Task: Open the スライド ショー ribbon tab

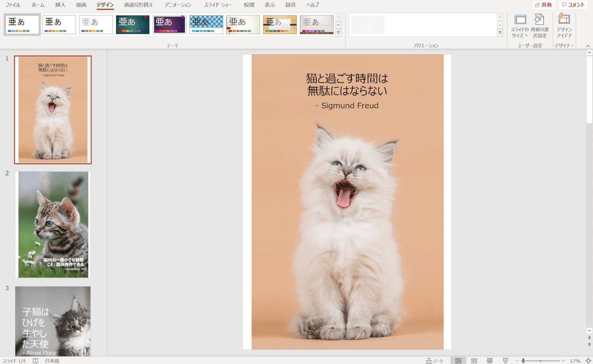Action: [218, 5]
